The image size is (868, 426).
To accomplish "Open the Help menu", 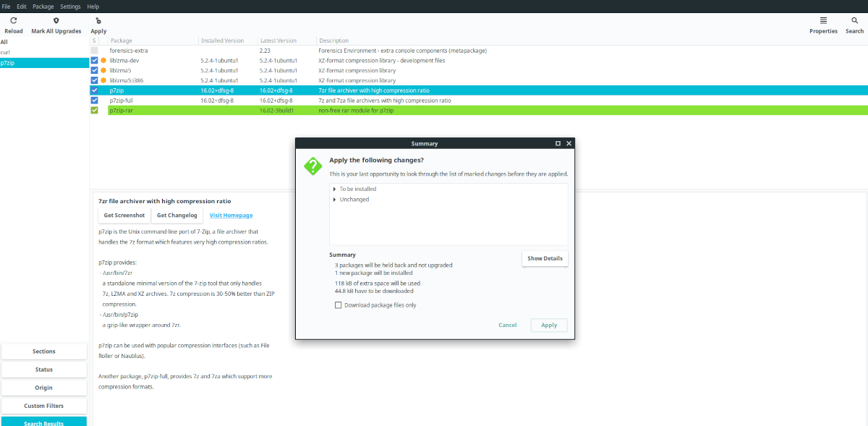I will pyautogui.click(x=93, y=6).
